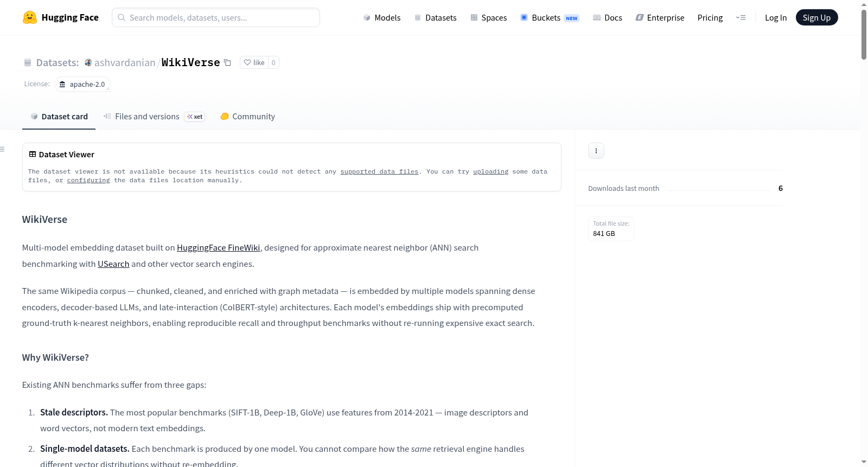This screenshot has width=868, height=467.
Task: Switch to Files and versions tab
Action: tap(154, 116)
